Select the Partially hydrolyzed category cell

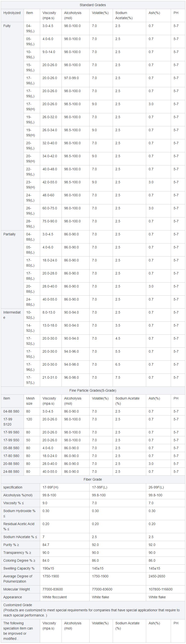click(x=9, y=234)
